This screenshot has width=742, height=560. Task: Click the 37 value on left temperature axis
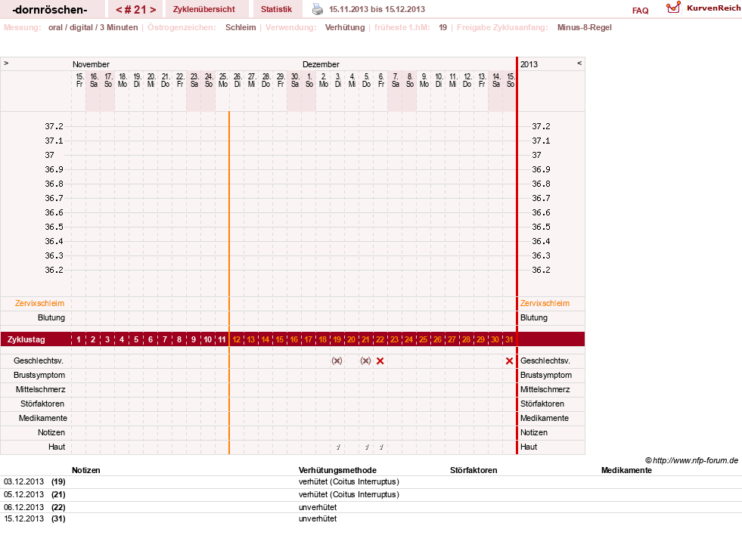point(50,155)
